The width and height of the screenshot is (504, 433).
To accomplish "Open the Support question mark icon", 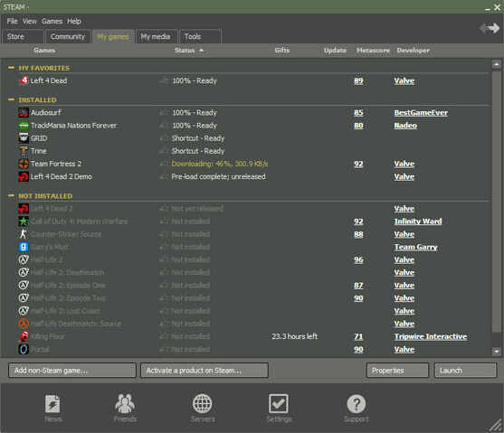I will (357, 404).
